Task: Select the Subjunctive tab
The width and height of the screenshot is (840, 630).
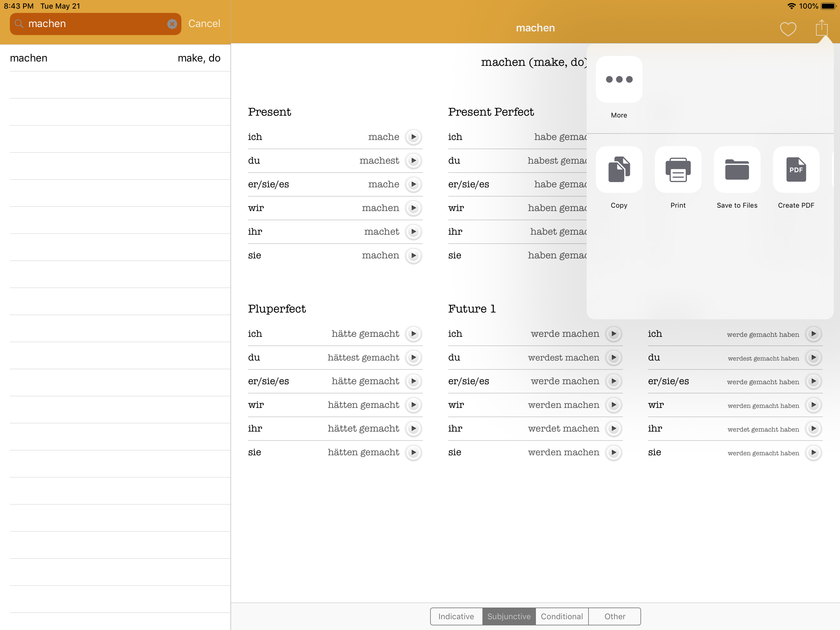Action: point(509,616)
